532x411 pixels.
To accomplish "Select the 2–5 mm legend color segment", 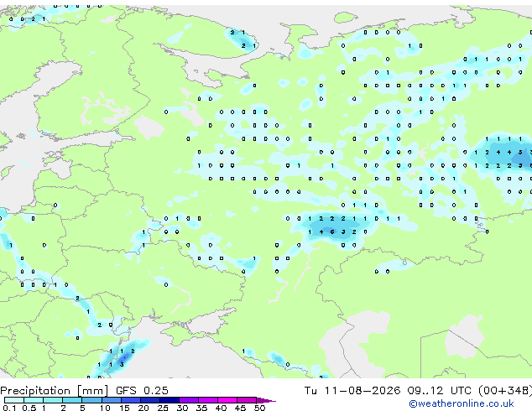I will tap(73, 400).
